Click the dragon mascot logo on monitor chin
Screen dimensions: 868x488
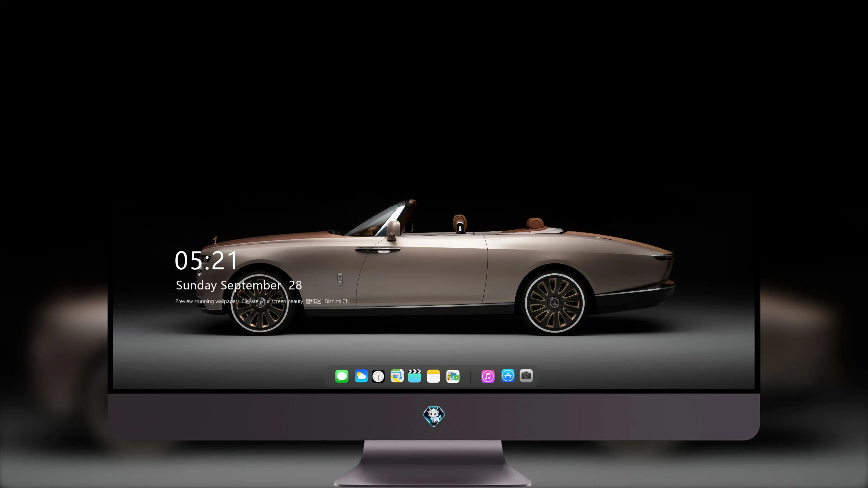434,416
